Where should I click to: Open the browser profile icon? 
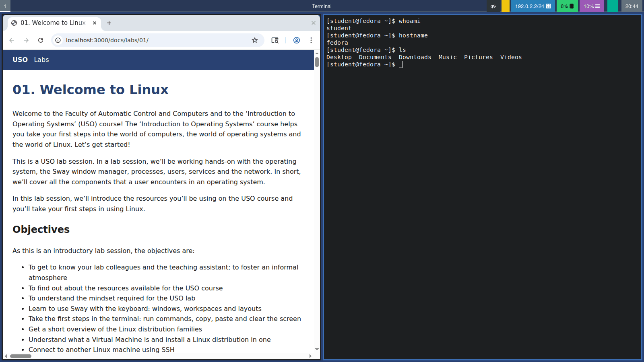tap(297, 40)
